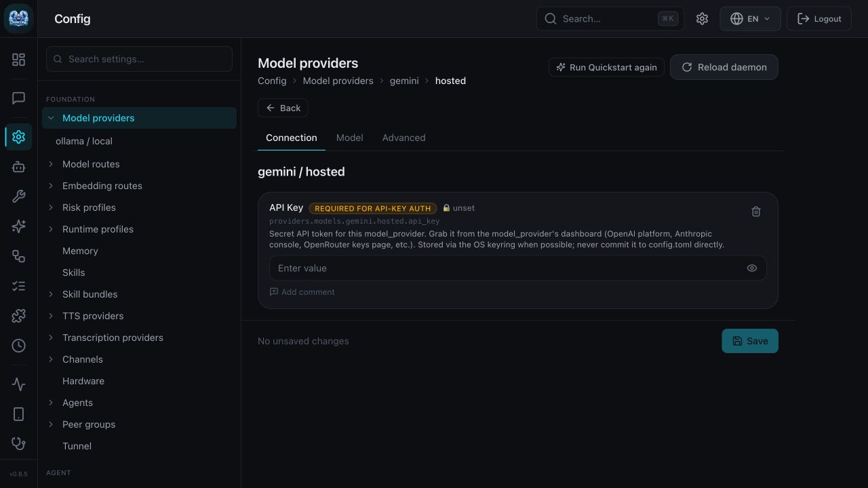
Task: Expand the Risk profiles tree item
Action: point(51,207)
